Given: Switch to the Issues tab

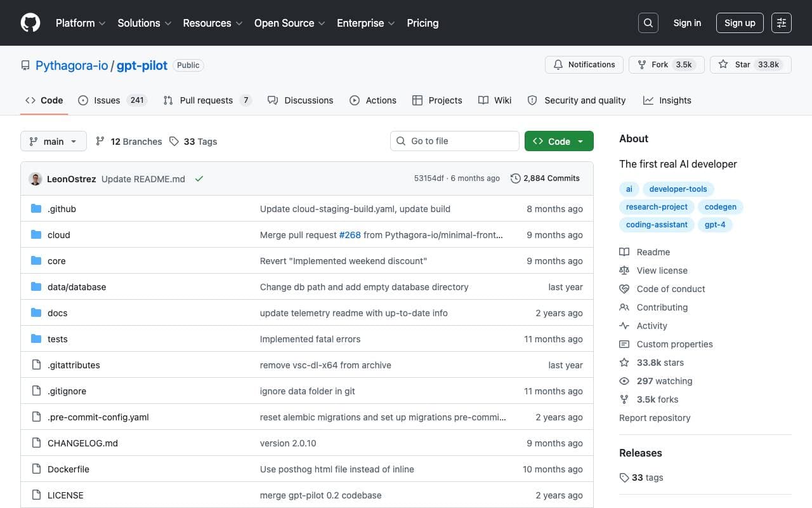Looking at the screenshot, I should pos(112,100).
